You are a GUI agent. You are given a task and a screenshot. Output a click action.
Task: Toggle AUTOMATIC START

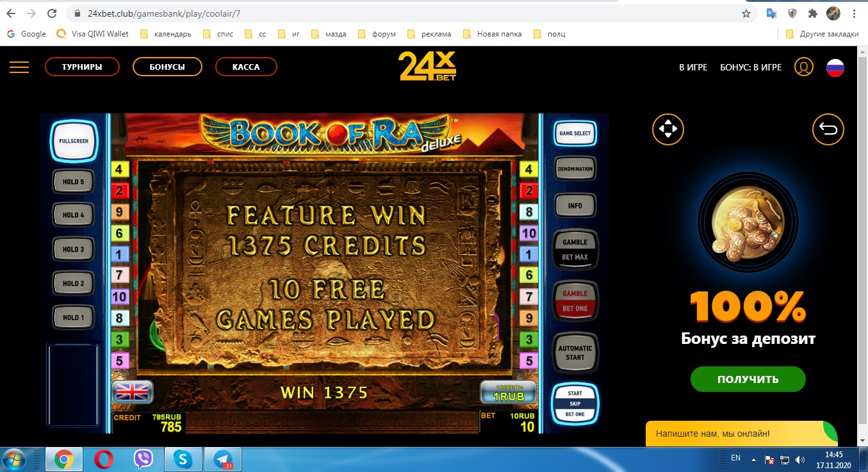click(x=575, y=353)
